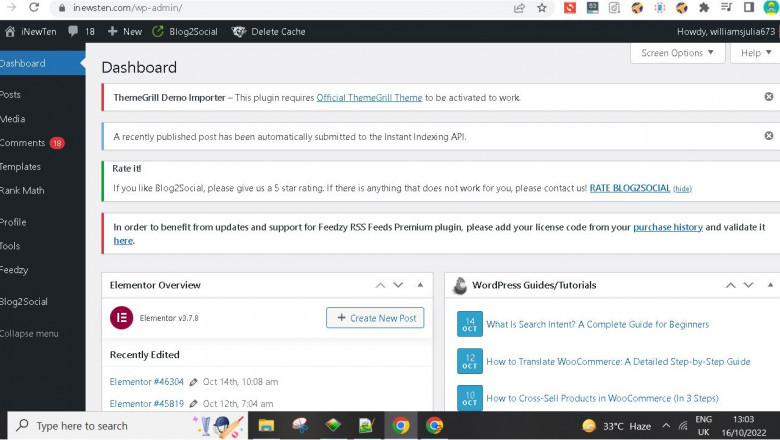Click the edit pencil next to Elementor #46304
The width and height of the screenshot is (780, 440).
(193, 382)
